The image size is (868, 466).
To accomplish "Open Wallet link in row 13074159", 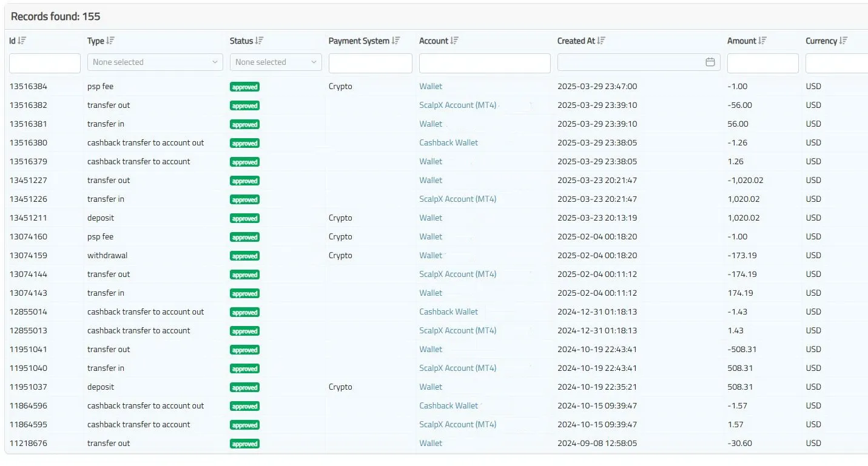I will (x=431, y=255).
